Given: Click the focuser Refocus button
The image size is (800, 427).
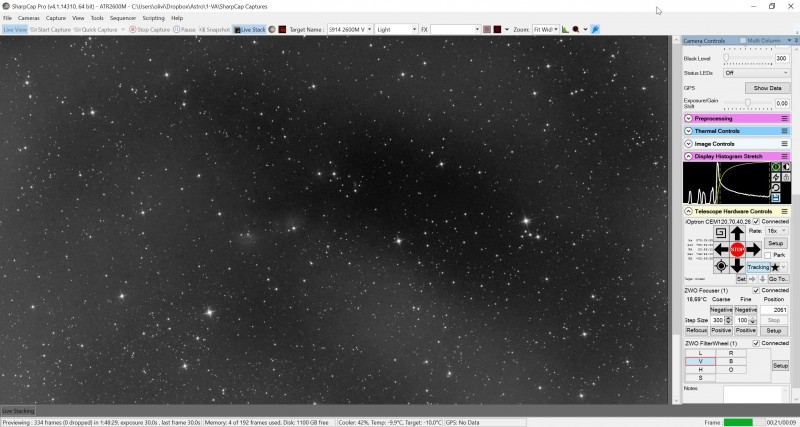Looking at the screenshot, I should 696,331.
